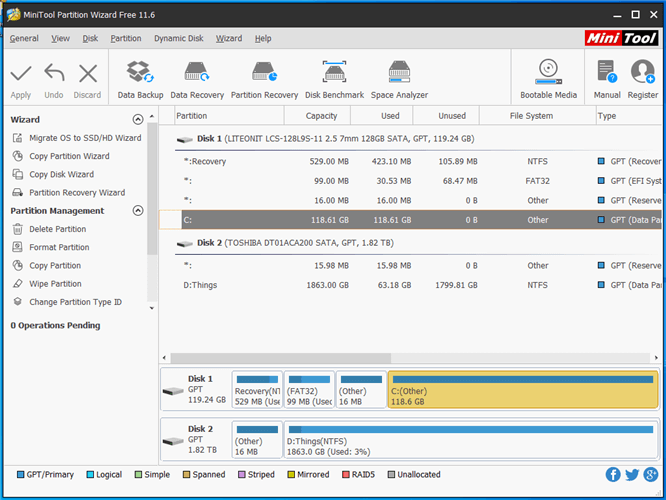Open the Partition menu
Screen dimensions: 666x500
pyautogui.click(x=126, y=38)
